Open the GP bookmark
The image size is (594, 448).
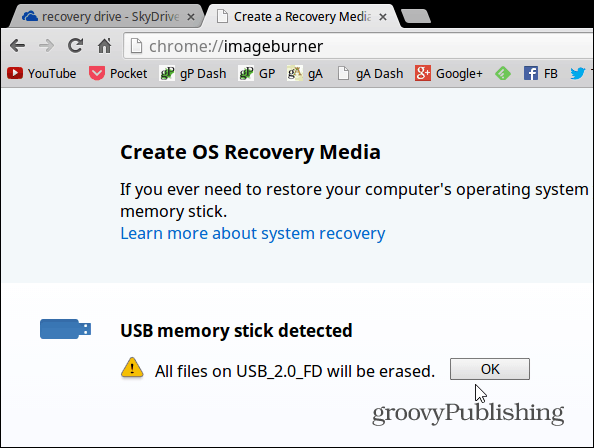pos(257,73)
